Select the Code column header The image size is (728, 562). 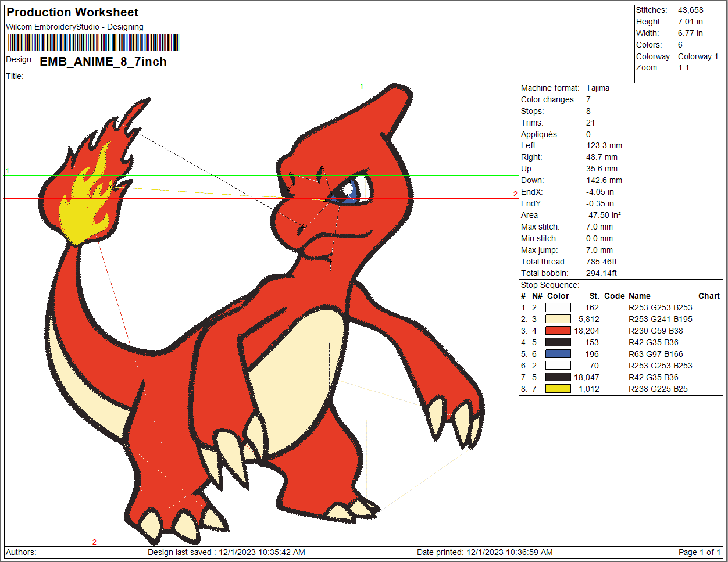tap(614, 296)
